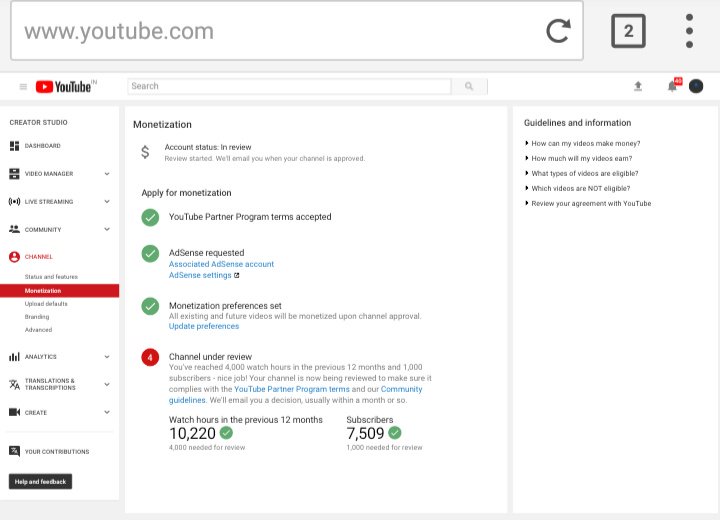Open Dashboard in Creator Studio

pos(42,146)
